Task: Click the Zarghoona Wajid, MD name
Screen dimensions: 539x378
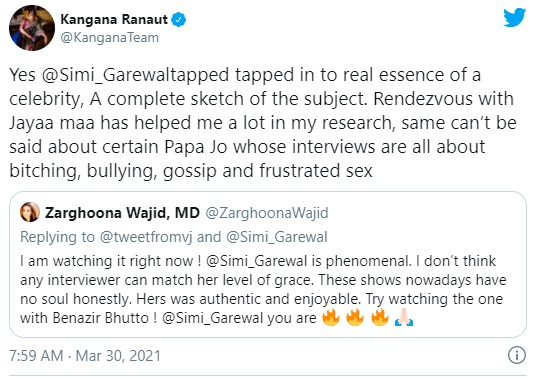Action: pos(122,213)
